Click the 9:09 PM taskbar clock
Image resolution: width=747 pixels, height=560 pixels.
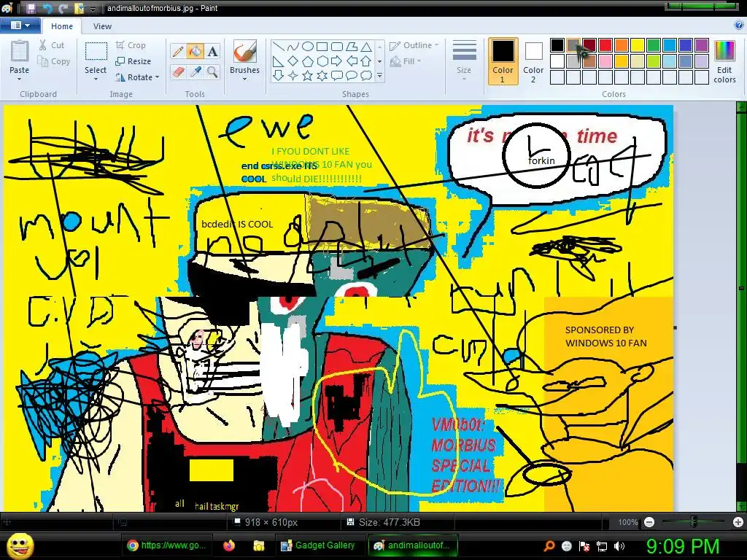pyautogui.click(x=683, y=546)
